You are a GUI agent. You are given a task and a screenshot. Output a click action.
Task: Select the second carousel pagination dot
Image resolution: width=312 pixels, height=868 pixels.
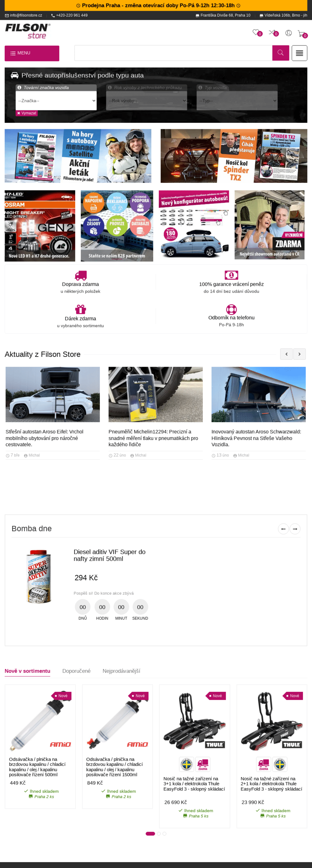click(159, 834)
